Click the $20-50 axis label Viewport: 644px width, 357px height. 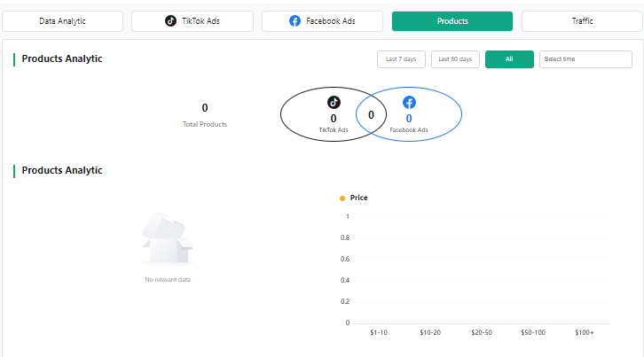click(x=482, y=332)
